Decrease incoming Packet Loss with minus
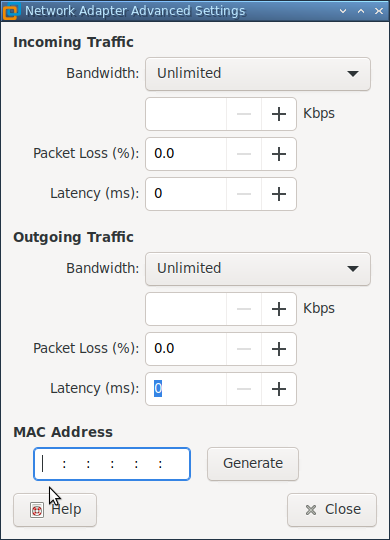The width and height of the screenshot is (390, 540). [244, 154]
